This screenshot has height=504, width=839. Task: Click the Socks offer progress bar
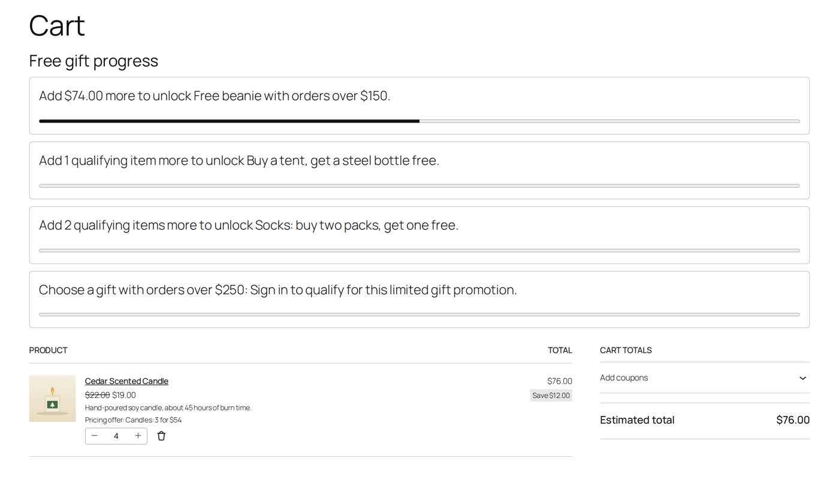[419, 251]
